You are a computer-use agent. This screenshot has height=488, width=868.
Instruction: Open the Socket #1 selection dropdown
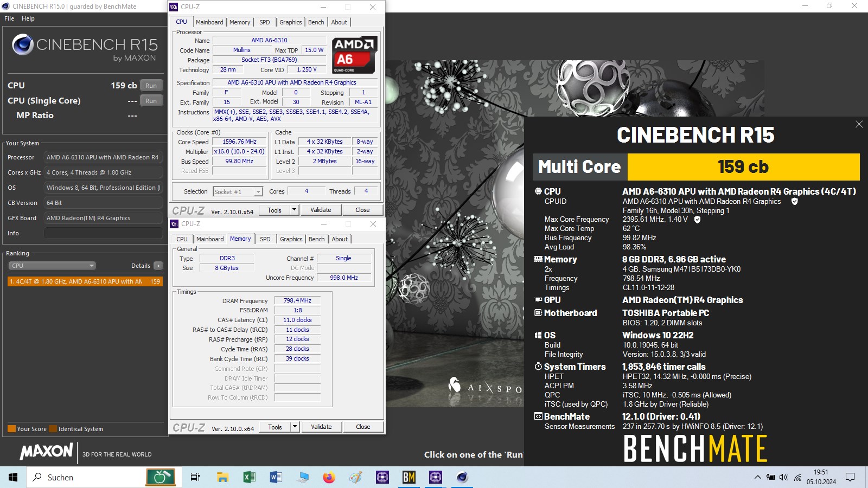(238, 192)
